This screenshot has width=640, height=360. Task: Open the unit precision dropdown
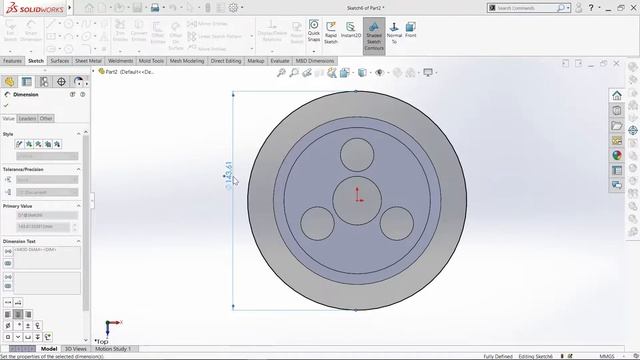(47, 192)
